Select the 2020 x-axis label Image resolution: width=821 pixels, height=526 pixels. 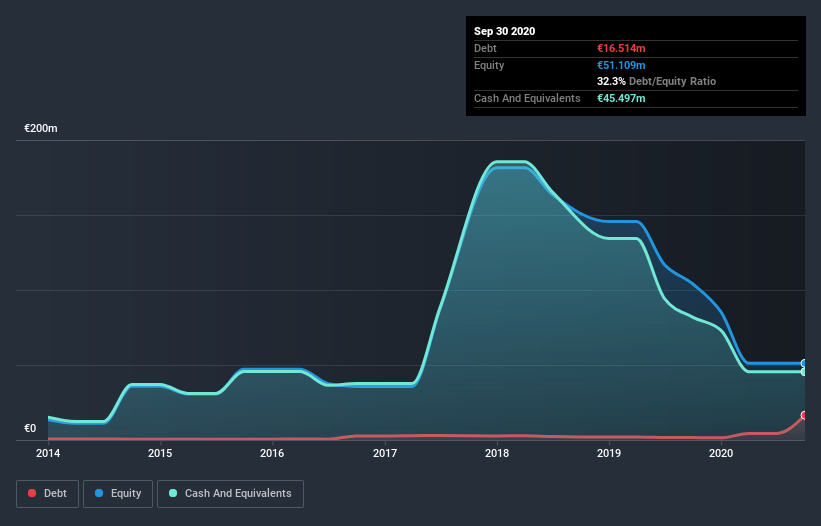721,453
